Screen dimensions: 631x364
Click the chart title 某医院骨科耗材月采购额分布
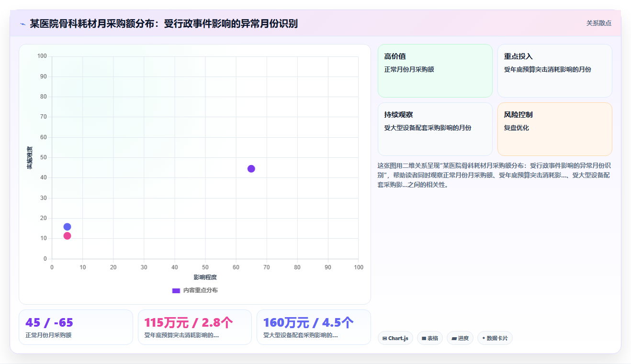(164, 23)
